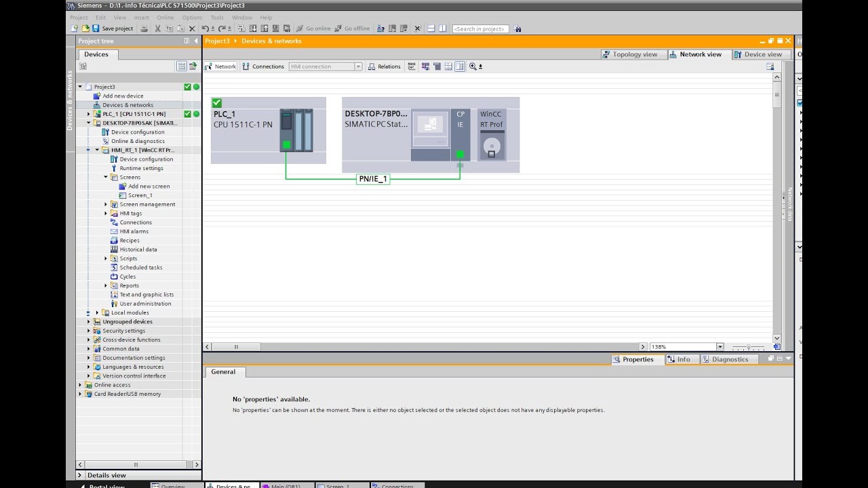The image size is (868, 488).
Task: Click the Undo arrow icon
Action: (x=205, y=28)
